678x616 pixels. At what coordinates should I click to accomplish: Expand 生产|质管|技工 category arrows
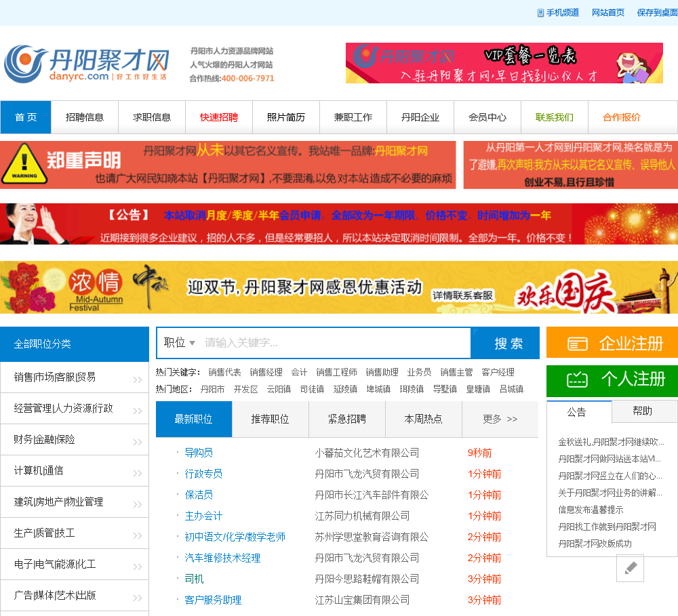click(x=138, y=535)
